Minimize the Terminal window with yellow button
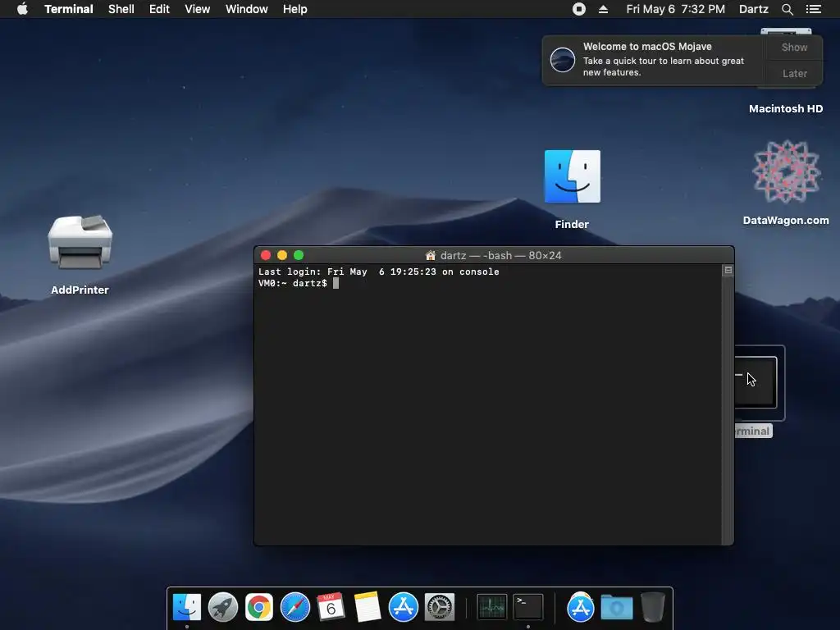 point(282,256)
